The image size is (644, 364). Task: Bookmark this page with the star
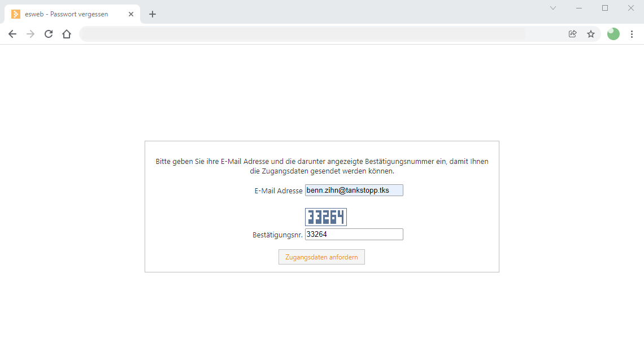590,34
